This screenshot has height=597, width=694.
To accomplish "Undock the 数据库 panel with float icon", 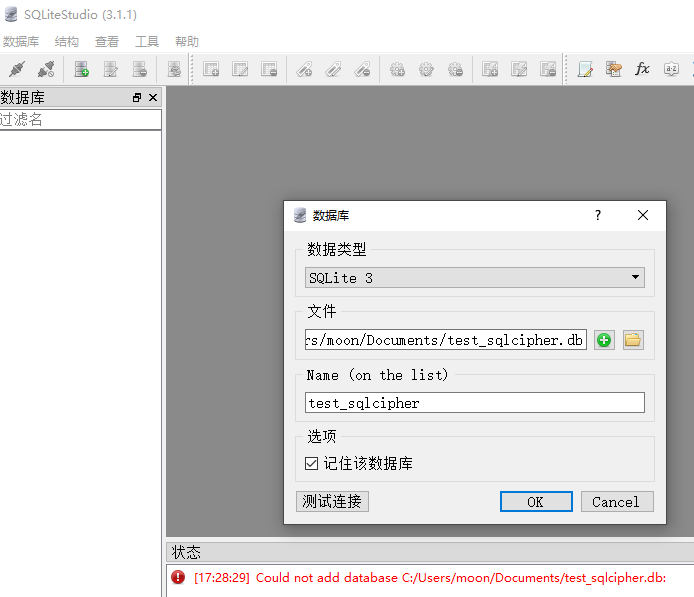I will (x=137, y=97).
